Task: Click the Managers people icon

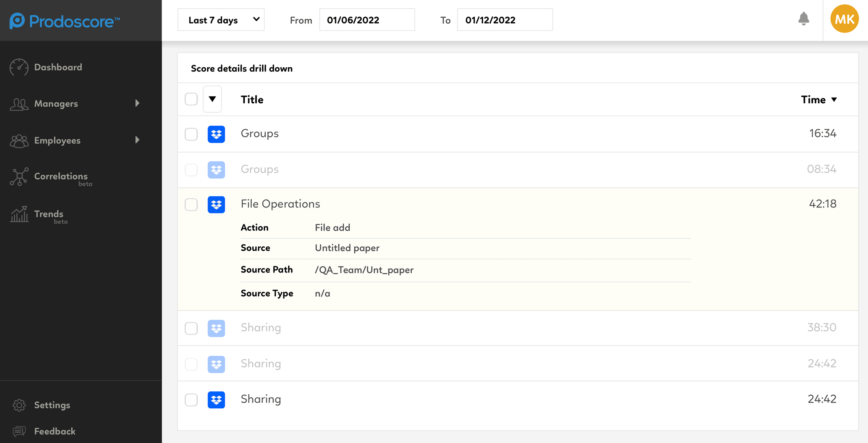Action: pos(19,104)
